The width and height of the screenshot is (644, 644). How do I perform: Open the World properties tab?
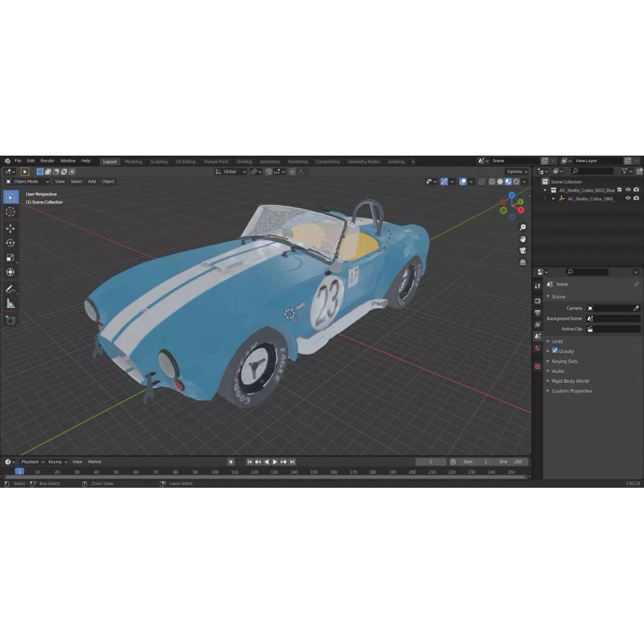[x=538, y=348]
